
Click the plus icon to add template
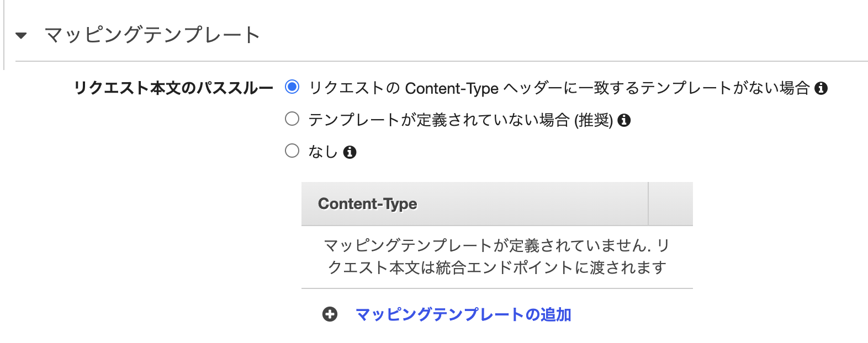tap(330, 314)
